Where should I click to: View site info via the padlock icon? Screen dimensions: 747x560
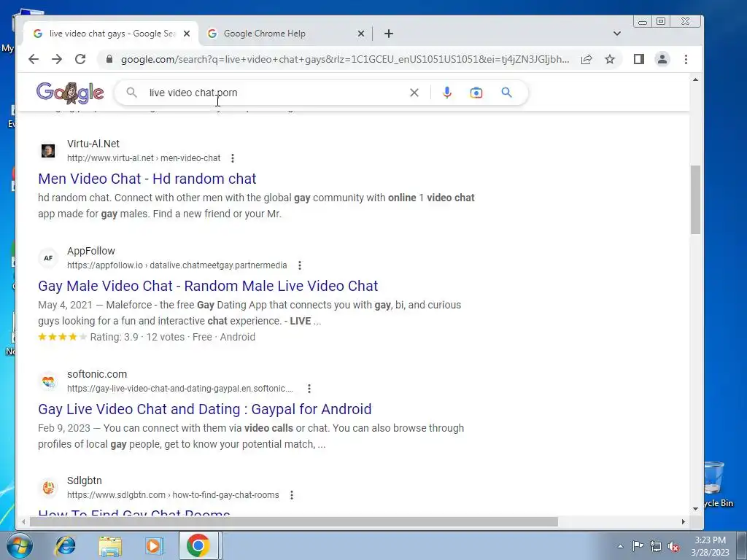[x=109, y=59]
